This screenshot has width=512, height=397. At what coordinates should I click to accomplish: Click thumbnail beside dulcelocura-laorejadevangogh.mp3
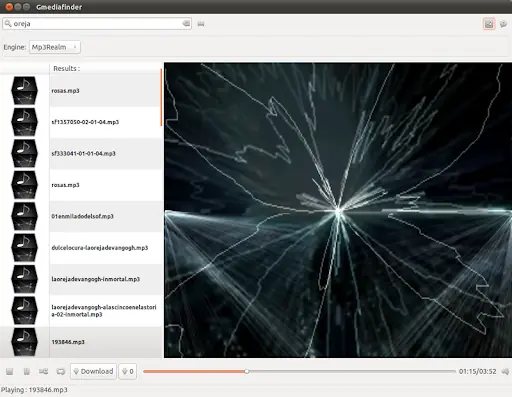24,248
